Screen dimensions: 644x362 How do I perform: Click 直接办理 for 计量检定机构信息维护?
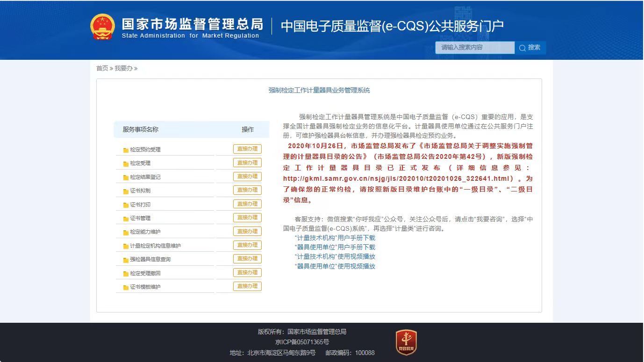247,245
